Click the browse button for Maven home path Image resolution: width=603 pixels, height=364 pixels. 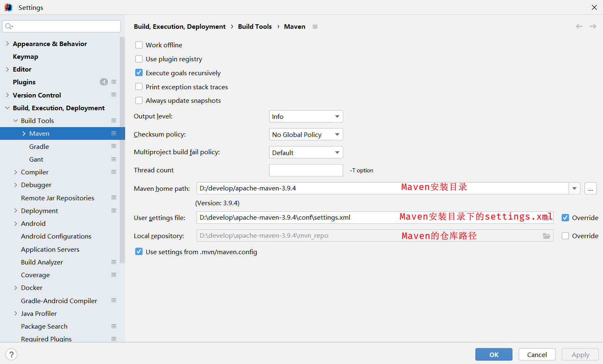point(590,188)
